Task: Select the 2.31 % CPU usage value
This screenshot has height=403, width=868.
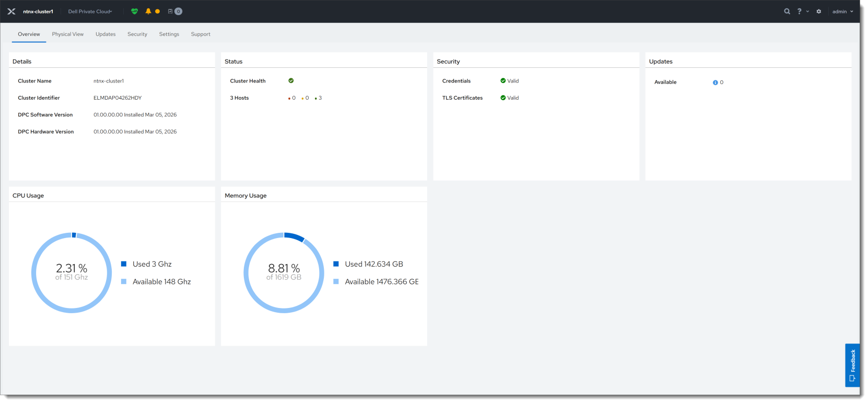Action: 72,268
